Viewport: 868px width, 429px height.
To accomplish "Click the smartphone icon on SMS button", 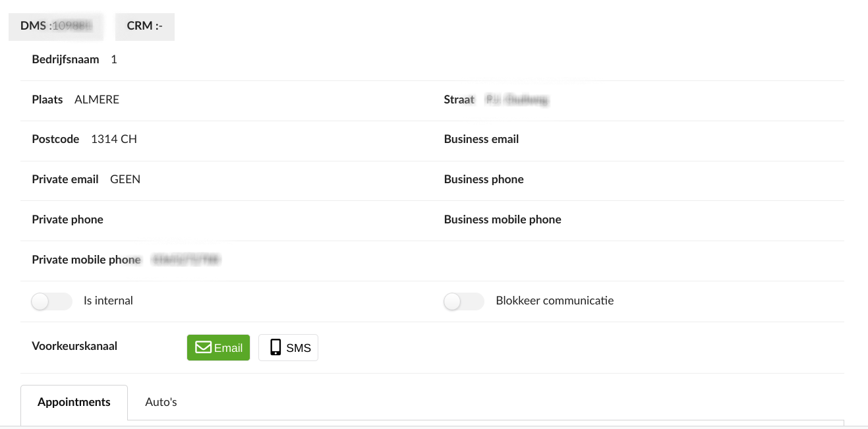I will 275,347.
